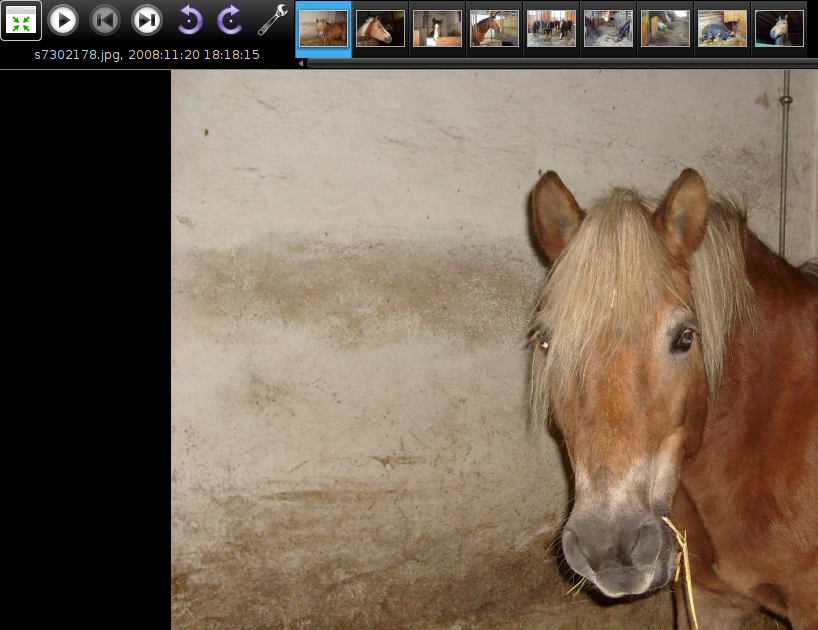Go to the previous image

tap(105, 20)
